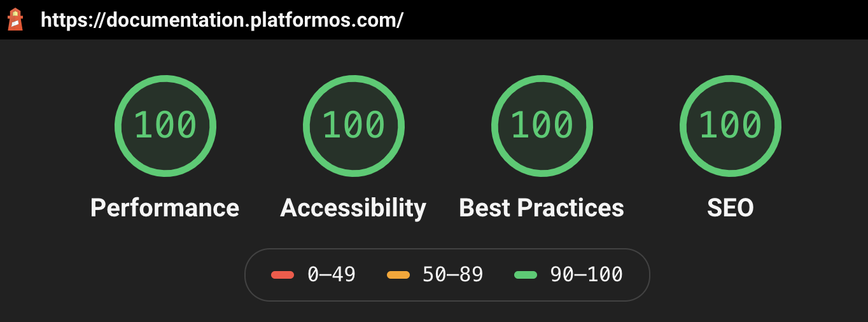Open the documentation.platformos.com URL link
This screenshot has width=868, height=322.
point(222,20)
